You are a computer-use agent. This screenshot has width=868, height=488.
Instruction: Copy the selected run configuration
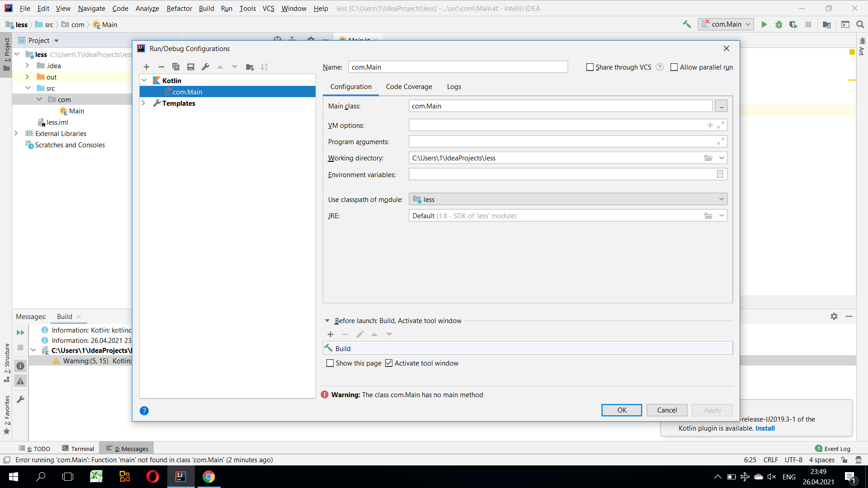tap(176, 67)
